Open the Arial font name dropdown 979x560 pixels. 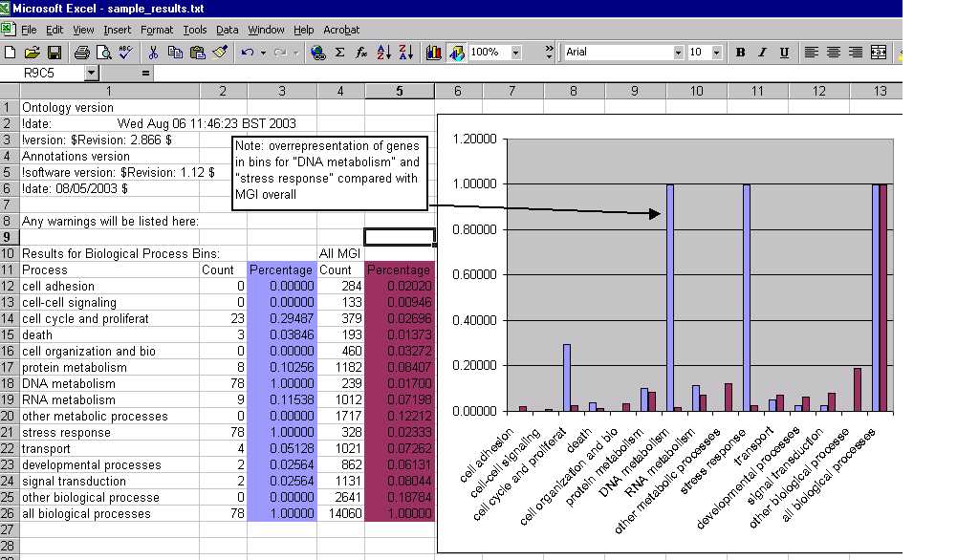click(678, 53)
